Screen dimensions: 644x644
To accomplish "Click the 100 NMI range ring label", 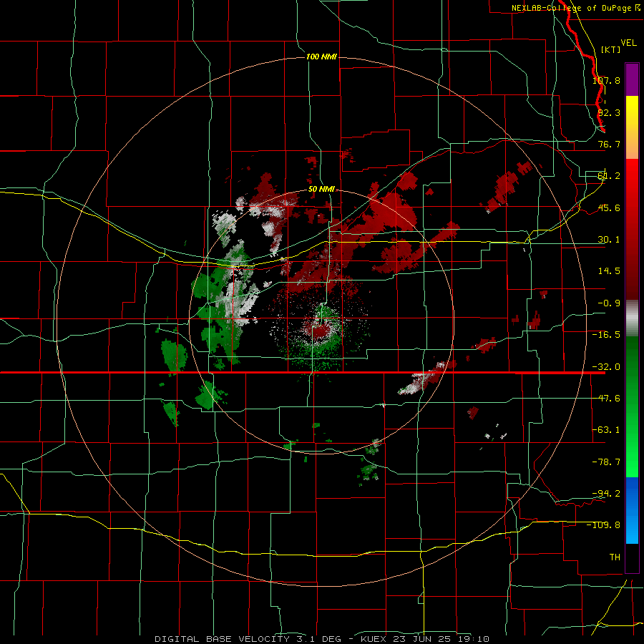I will tap(321, 57).
